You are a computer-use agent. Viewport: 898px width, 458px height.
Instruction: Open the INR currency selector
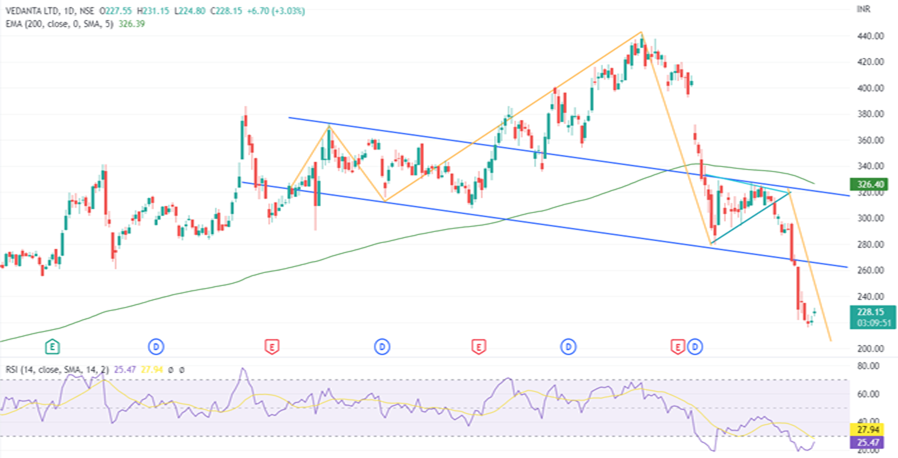(866, 8)
